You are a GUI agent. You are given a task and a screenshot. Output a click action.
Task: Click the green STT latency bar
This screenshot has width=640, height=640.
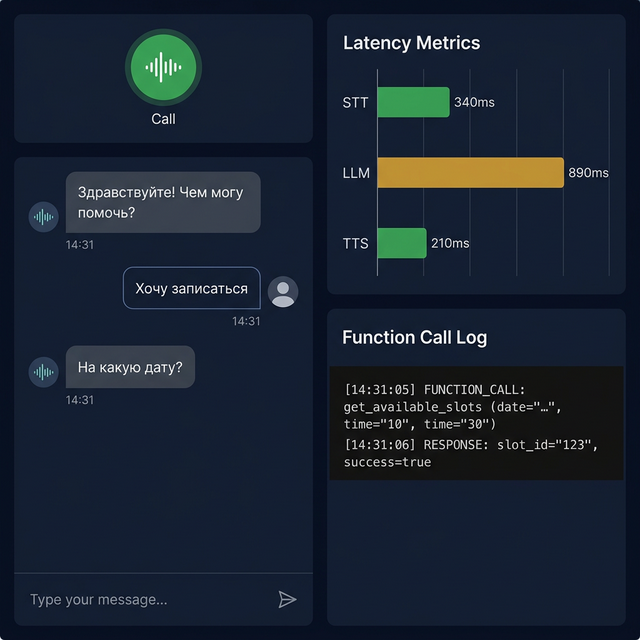(413, 102)
